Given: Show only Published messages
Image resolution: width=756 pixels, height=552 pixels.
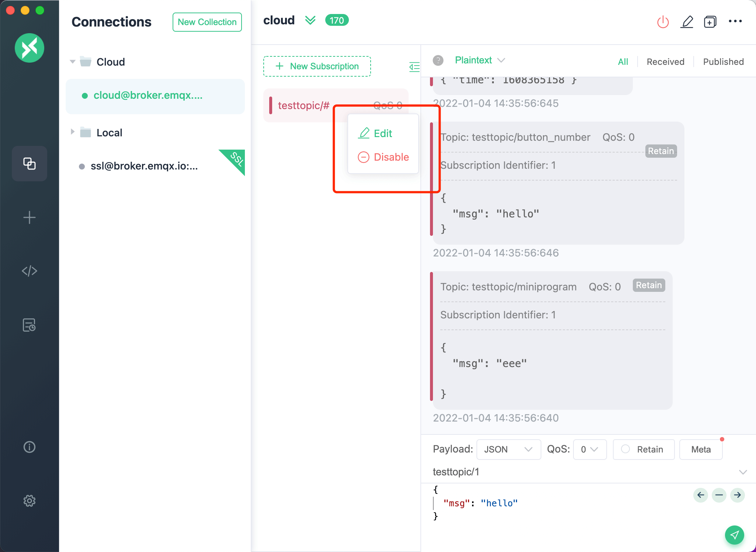Looking at the screenshot, I should pos(723,62).
